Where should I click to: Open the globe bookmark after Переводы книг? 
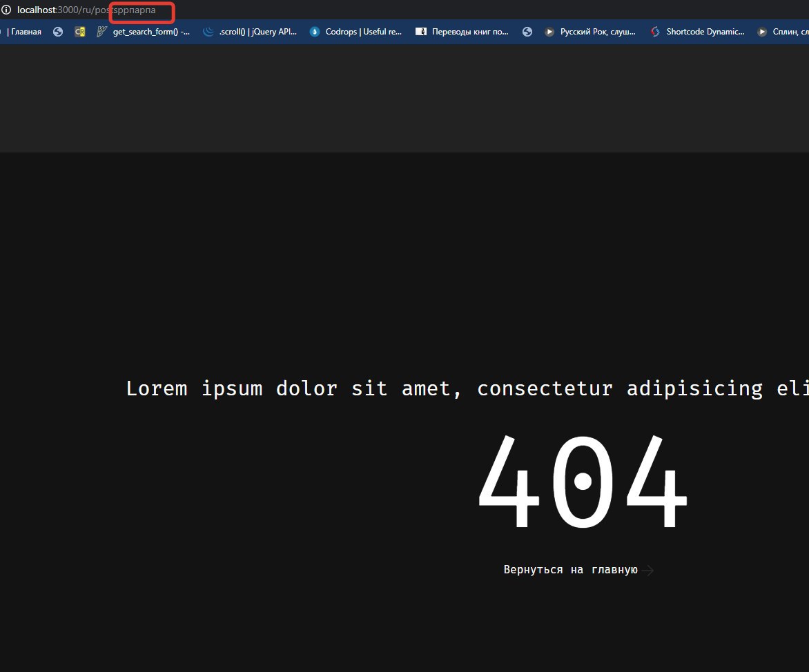(527, 32)
